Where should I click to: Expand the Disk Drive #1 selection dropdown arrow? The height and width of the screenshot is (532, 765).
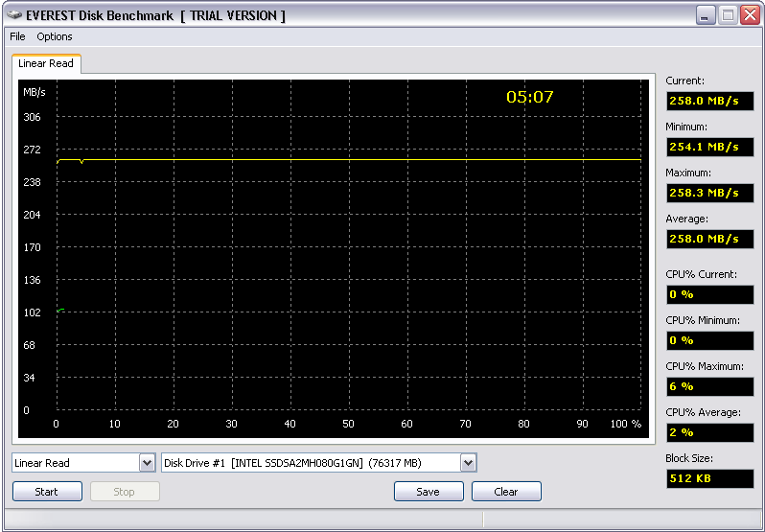pos(468,463)
